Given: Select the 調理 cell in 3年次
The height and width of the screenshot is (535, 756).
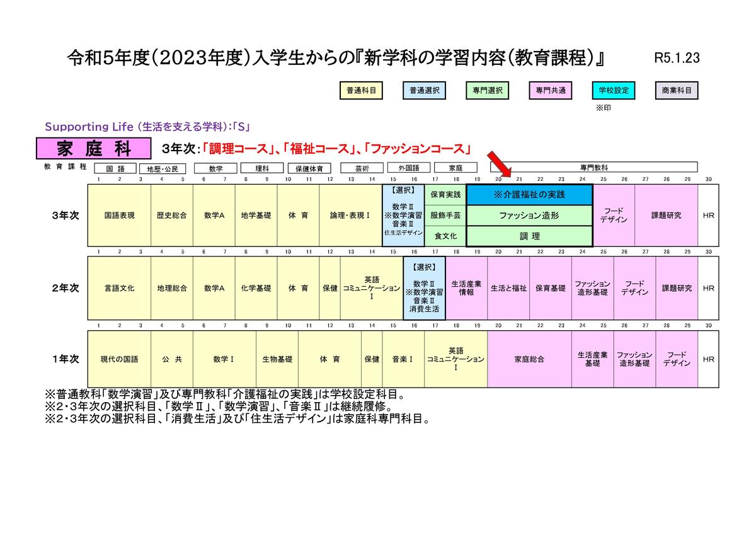Looking at the screenshot, I should point(529,236).
